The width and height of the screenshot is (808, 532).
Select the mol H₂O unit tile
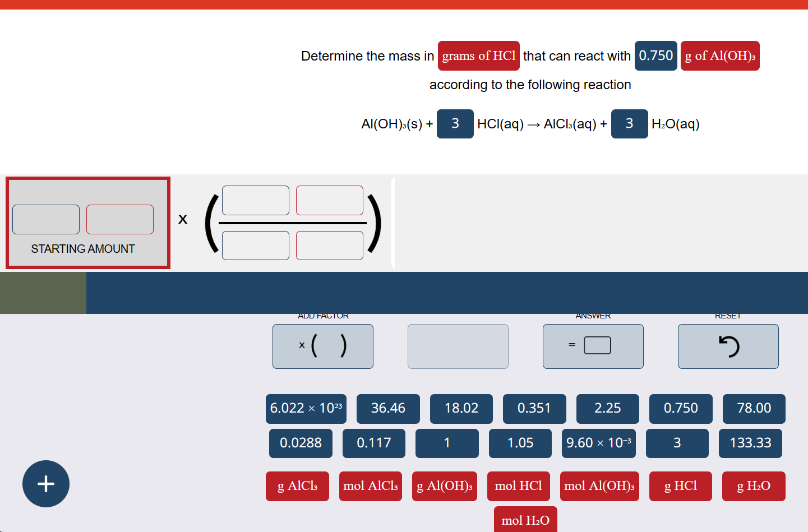[x=525, y=520]
